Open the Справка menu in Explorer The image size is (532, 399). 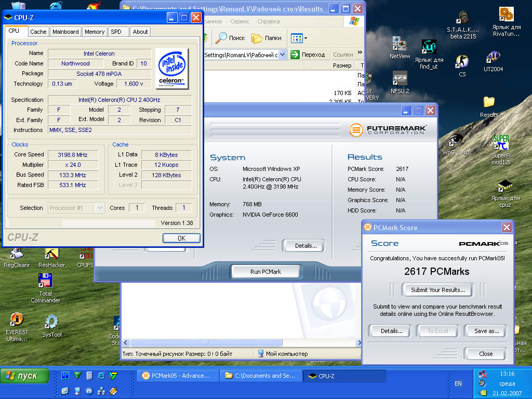[x=269, y=21]
